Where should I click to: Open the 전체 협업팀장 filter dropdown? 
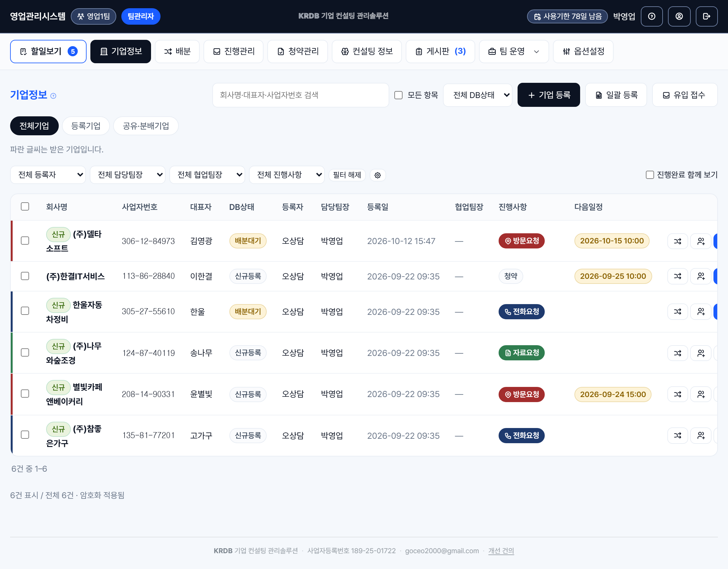[x=207, y=175]
